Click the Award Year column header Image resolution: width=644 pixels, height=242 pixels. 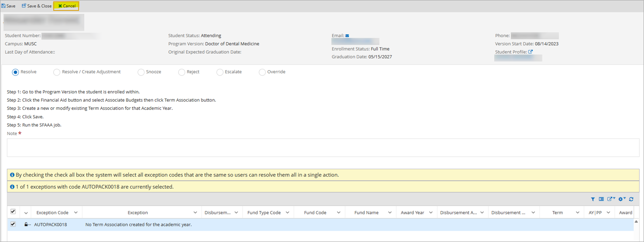(x=412, y=213)
